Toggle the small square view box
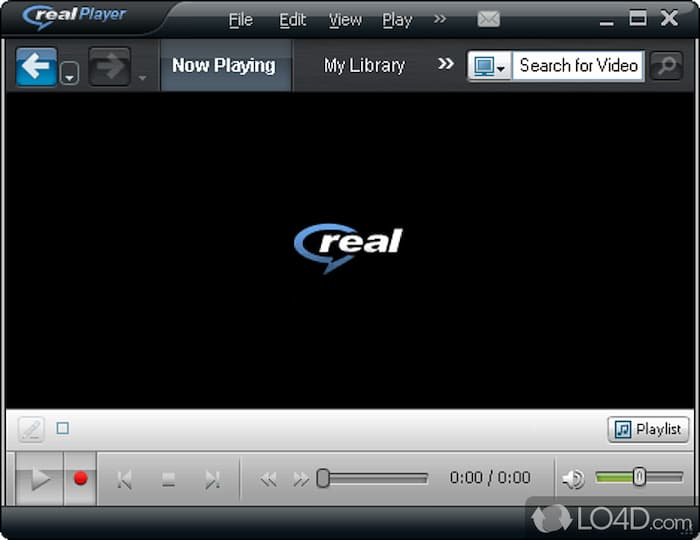 click(62, 428)
